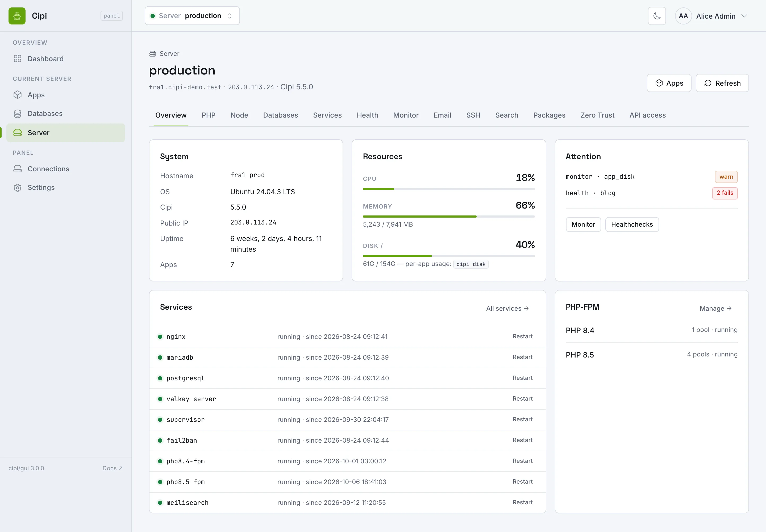Click the panel badge next to Cipi
This screenshot has width=766, height=532.
pyautogui.click(x=112, y=16)
